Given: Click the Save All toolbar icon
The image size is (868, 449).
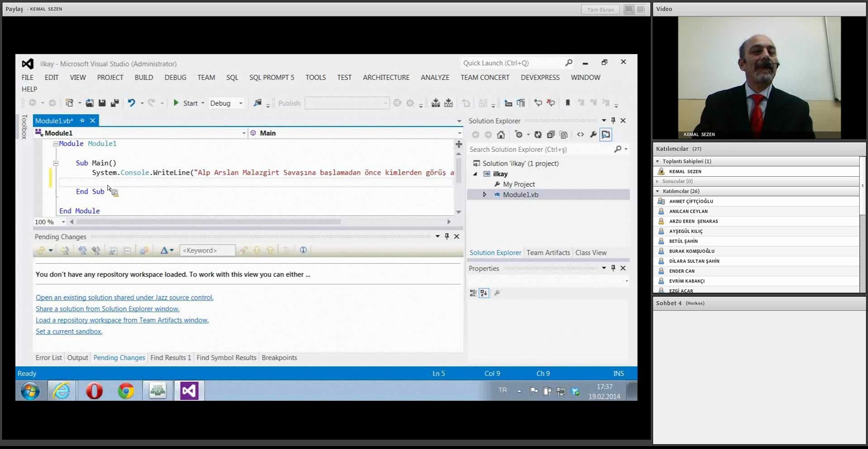Looking at the screenshot, I should point(115,103).
